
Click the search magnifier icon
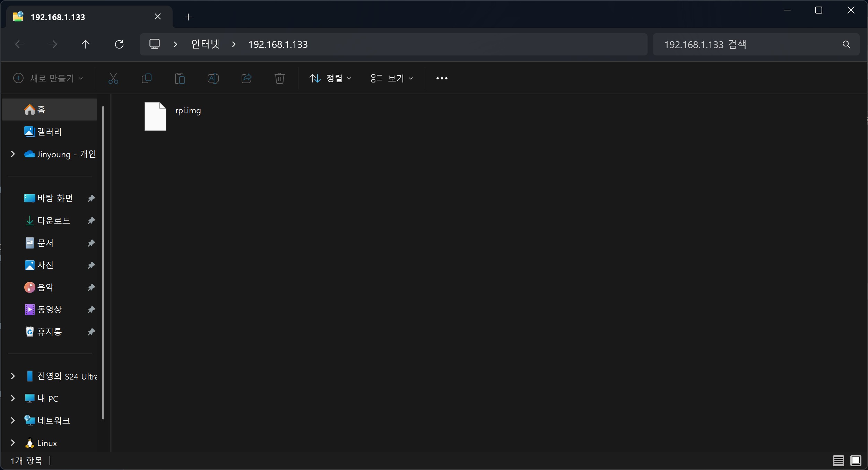[x=846, y=44]
